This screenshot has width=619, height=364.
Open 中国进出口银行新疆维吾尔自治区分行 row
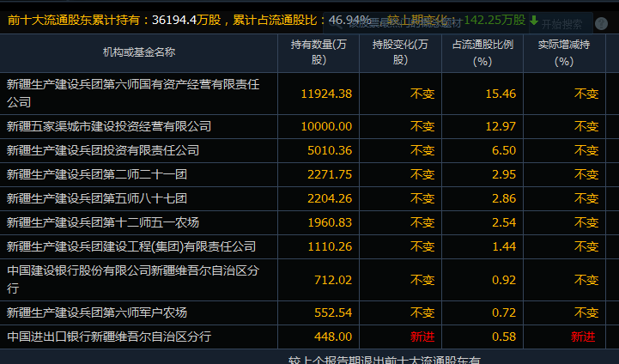click(109, 336)
